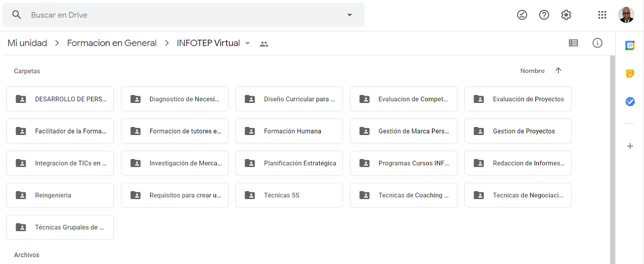The image size is (644, 264).
Task: Open Google Keep side panel
Action: 630,74
